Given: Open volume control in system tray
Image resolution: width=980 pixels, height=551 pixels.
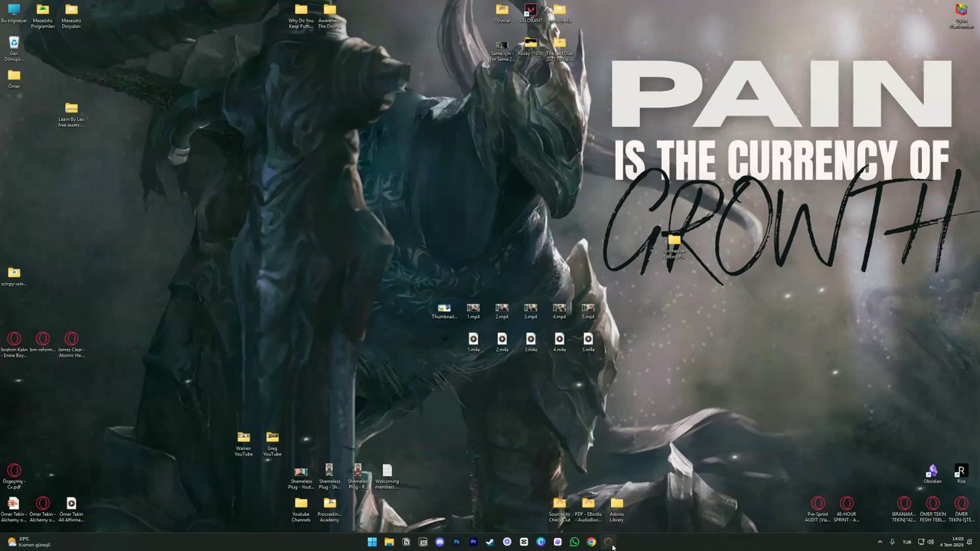Looking at the screenshot, I should (930, 542).
